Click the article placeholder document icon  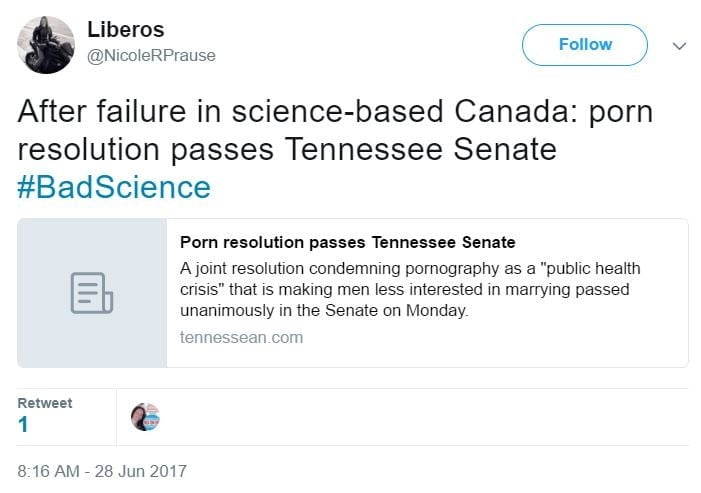point(92,293)
